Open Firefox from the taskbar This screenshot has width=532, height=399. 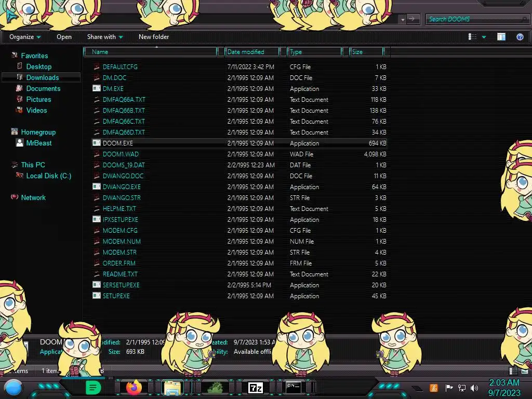click(x=134, y=387)
